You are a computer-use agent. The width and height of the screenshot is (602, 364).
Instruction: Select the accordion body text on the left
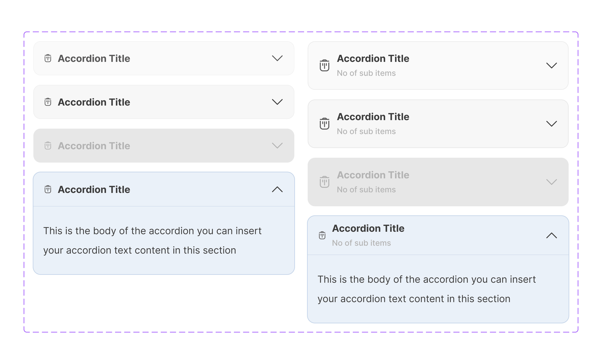point(153,240)
